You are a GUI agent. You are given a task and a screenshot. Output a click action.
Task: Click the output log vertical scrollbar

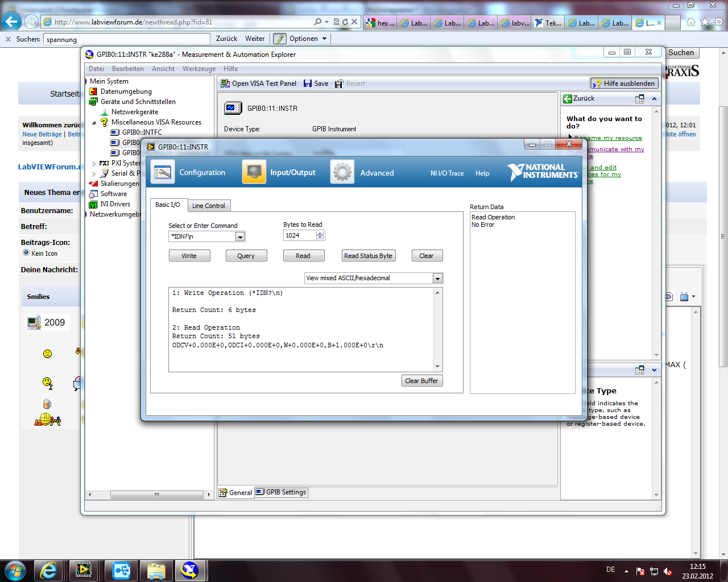pos(437,330)
